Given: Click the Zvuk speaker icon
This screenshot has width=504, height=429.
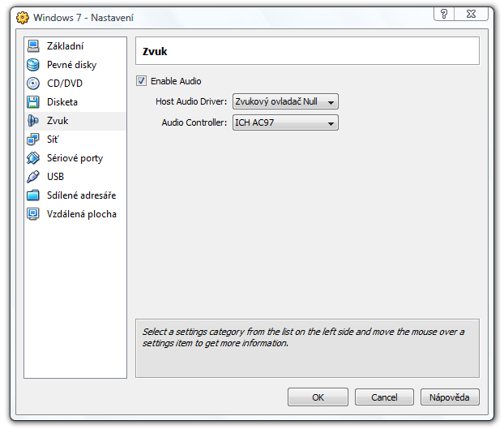Looking at the screenshot, I should coord(33,121).
